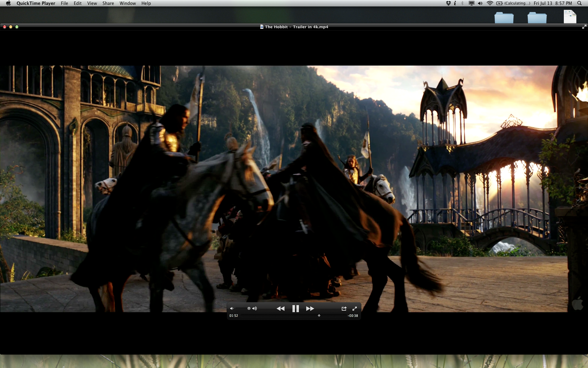Click the Help menu

[146, 3]
